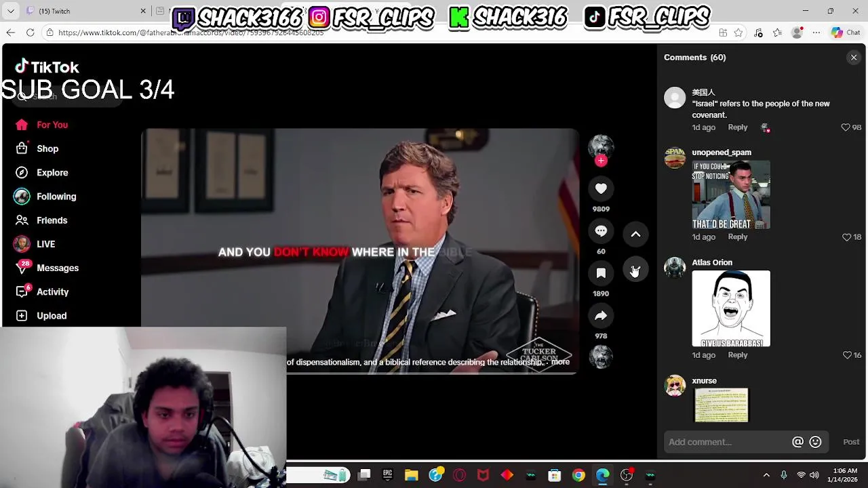This screenshot has width=868, height=488.
Task: Open File Explorer from taskbar
Action: point(412,475)
